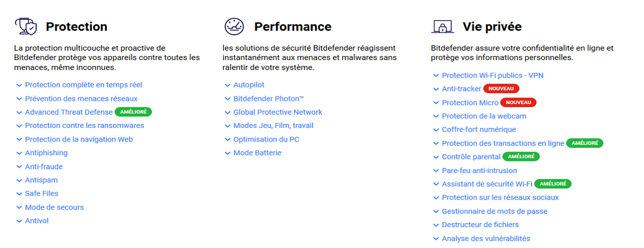The image size is (644, 248).
Task: Expand the Antiphishing chevron arrow
Action: 19,153
